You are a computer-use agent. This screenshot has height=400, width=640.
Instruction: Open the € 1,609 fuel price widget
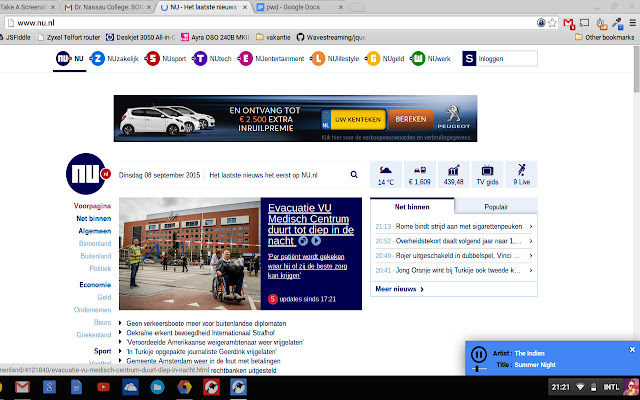pyautogui.click(x=420, y=174)
